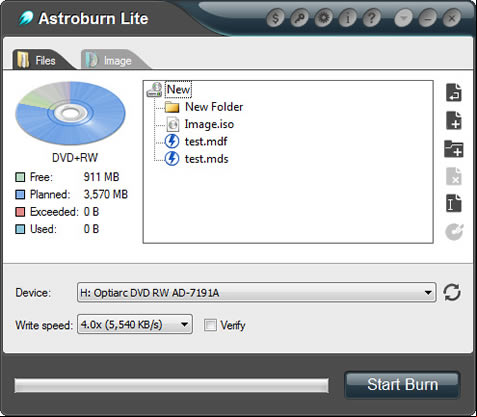This screenshot has height=417, width=477.
Task: Click the add file icon
Action: (454, 120)
